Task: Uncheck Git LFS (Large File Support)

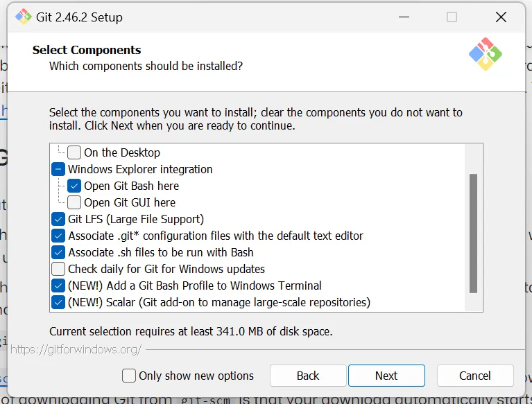Action: click(x=58, y=219)
